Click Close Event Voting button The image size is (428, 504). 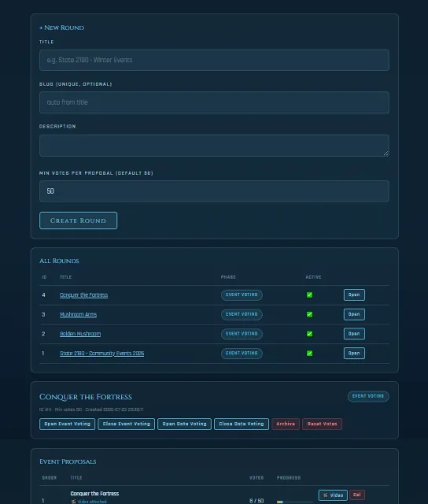(x=126, y=424)
